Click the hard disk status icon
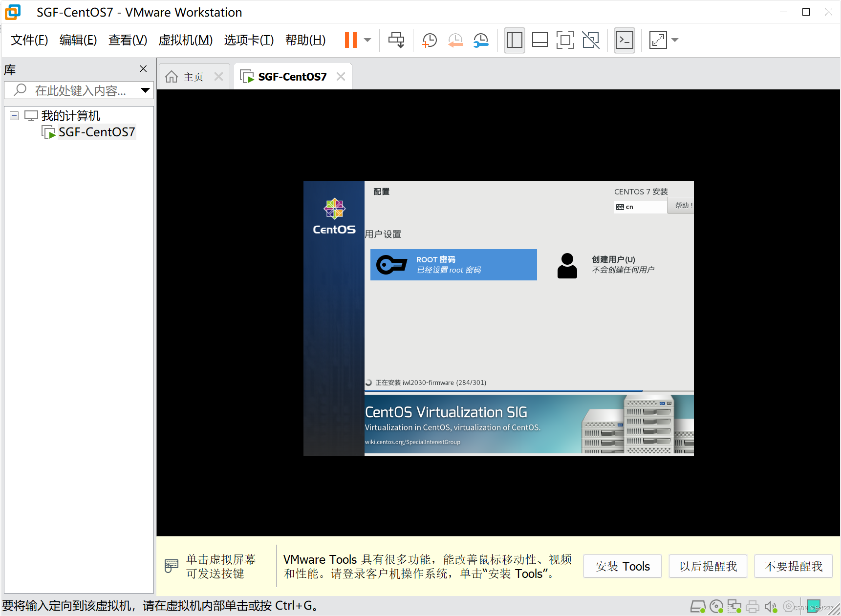841x616 pixels. 698,607
